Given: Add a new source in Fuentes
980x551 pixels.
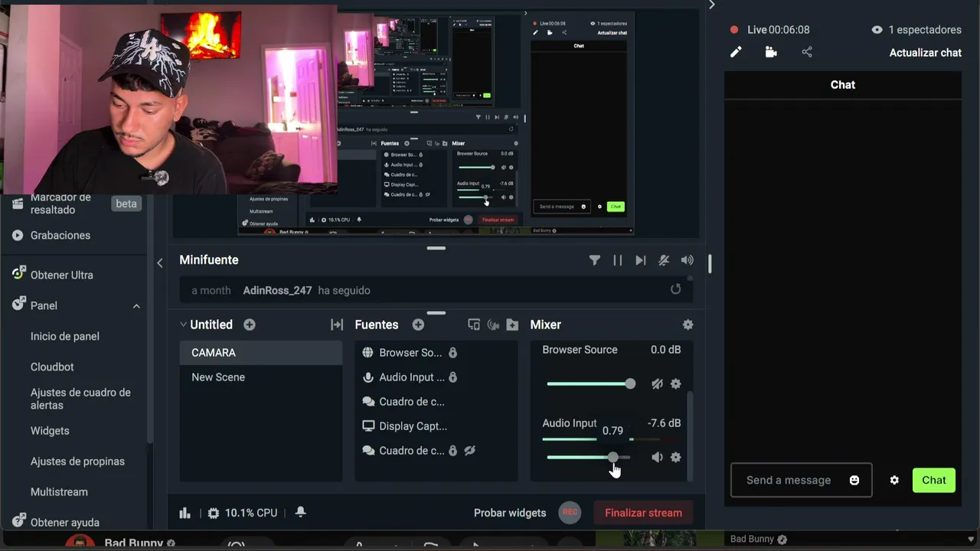Looking at the screenshot, I should (x=418, y=324).
